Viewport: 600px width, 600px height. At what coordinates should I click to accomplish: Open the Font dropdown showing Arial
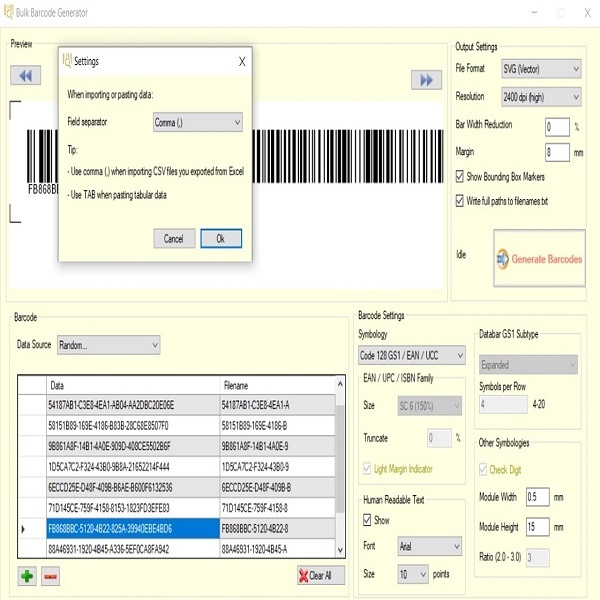(430, 546)
